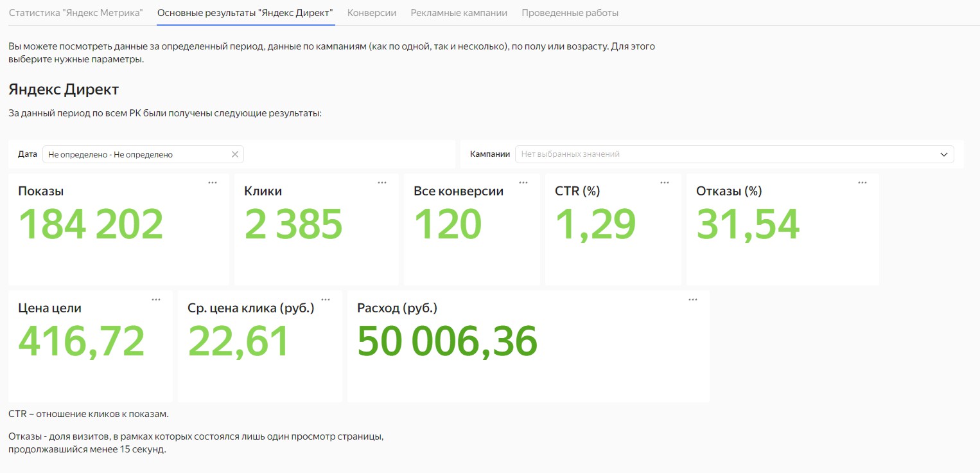
Task: Open the options menu on the Все конверсии widget
Action: click(523, 183)
